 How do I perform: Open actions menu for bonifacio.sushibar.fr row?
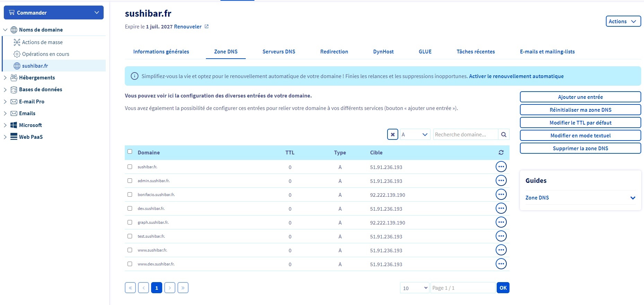point(501,195)
